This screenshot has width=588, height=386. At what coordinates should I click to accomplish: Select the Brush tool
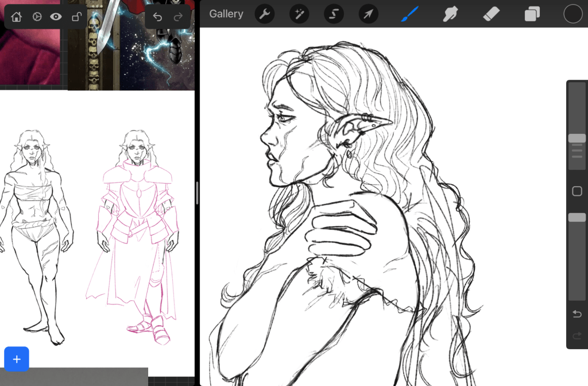(x=409, y=14)
